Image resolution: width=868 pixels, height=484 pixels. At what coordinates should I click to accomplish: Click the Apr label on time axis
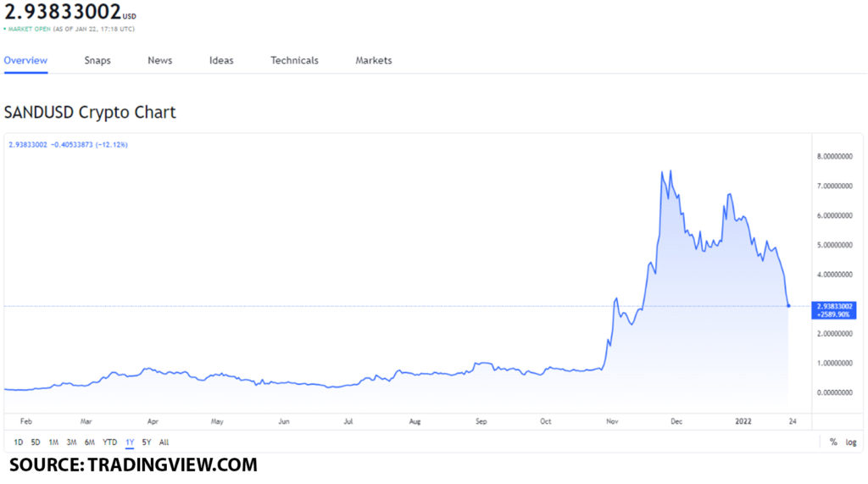point(153,421)
